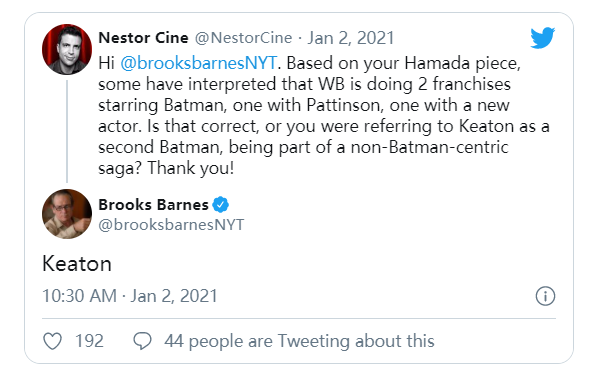
Task: Click the Brooks Barnes display name
Action: click(153, 205)
